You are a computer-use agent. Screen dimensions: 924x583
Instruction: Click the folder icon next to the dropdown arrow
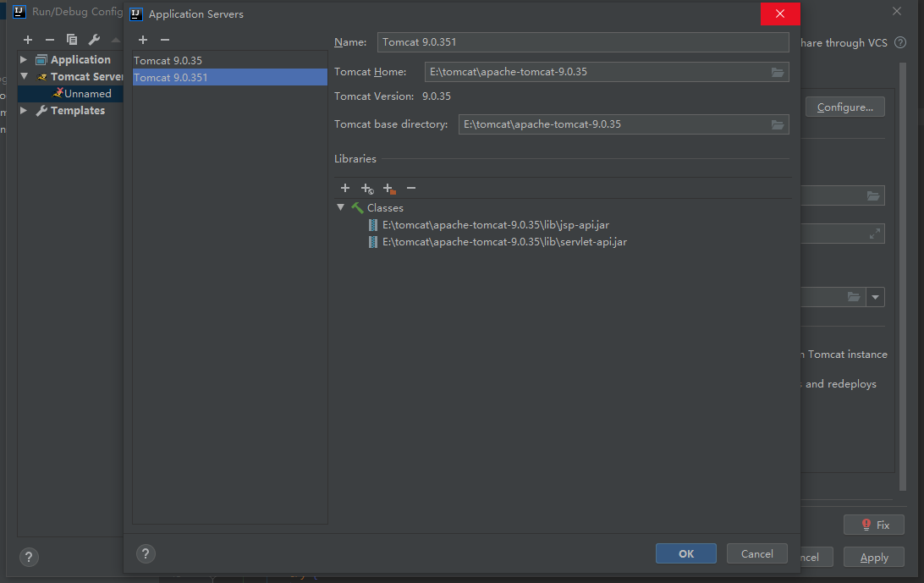(853, 297)
